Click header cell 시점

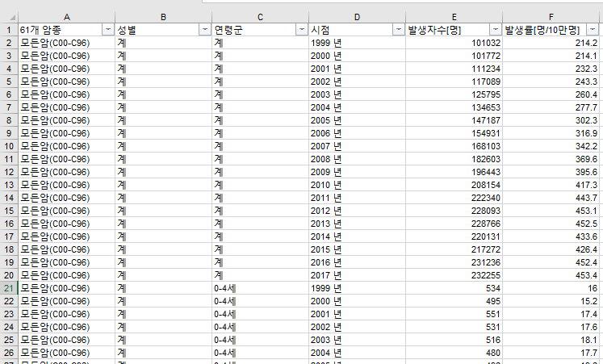(x=358, y=30)
